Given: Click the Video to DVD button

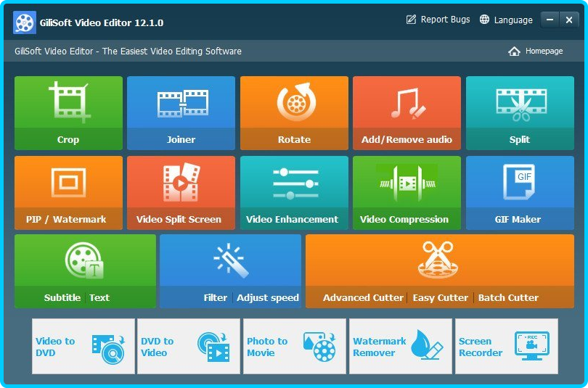Looking at the screenshot, I should (x=83, y=347).
